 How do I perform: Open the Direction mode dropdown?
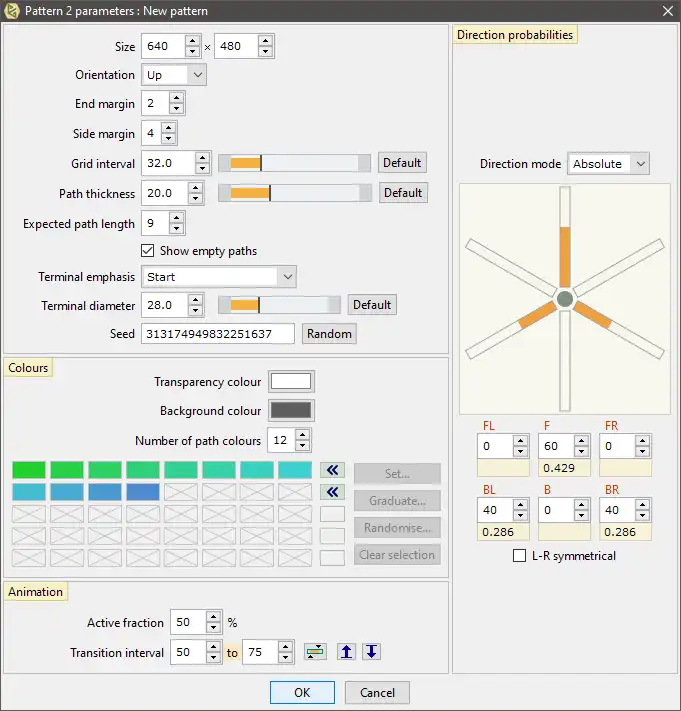[608, 164]
